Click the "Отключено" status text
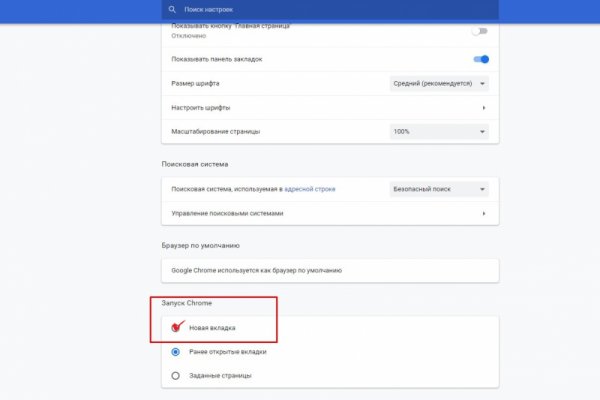Image resolution: width=600 pixels, height=400 pixels. pyautogui.click(x=187, y=35)
